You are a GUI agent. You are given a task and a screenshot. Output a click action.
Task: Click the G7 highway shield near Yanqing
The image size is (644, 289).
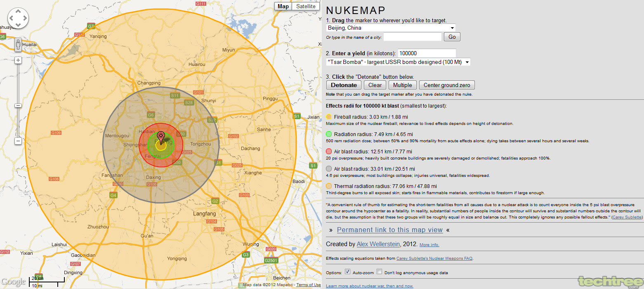coord(91,26)
